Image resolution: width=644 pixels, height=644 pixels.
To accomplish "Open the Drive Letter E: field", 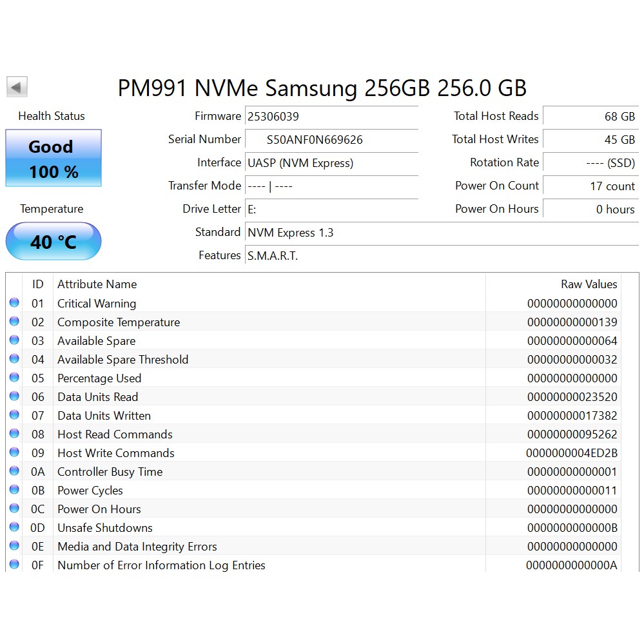I will [332, 208].
